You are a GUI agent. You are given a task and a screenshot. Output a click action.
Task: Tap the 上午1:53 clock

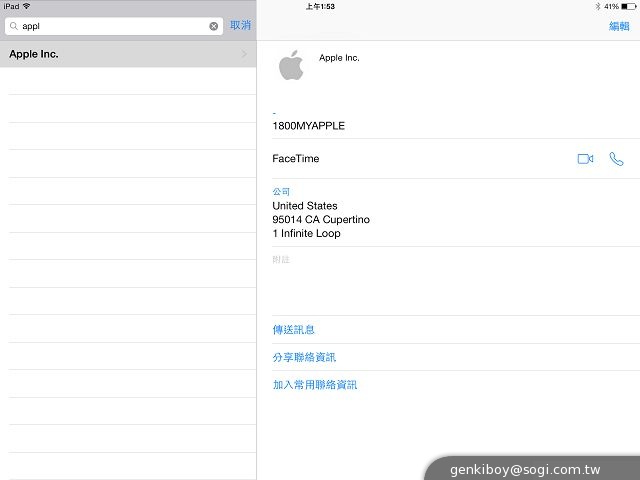[x=320, y=7]
